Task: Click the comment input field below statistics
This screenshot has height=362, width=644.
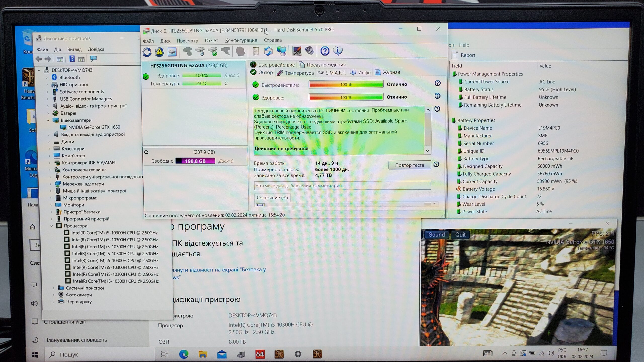Action: click(x=342, y=186)
